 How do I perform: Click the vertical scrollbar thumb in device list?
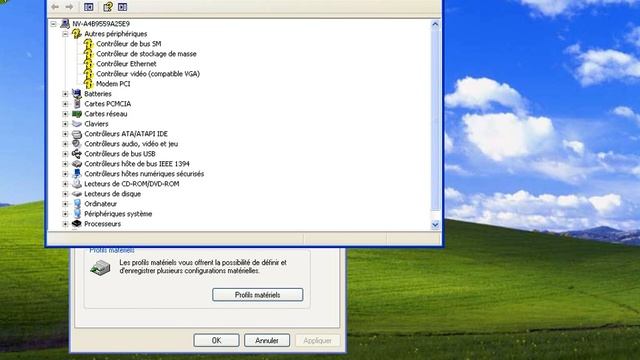pyautogui.click(x=436, y=120)
